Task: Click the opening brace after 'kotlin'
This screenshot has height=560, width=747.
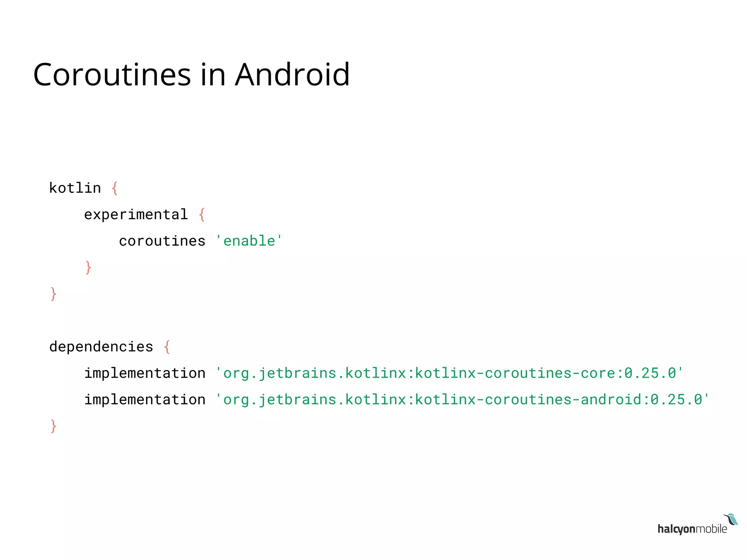Action: tap(115, 188)
